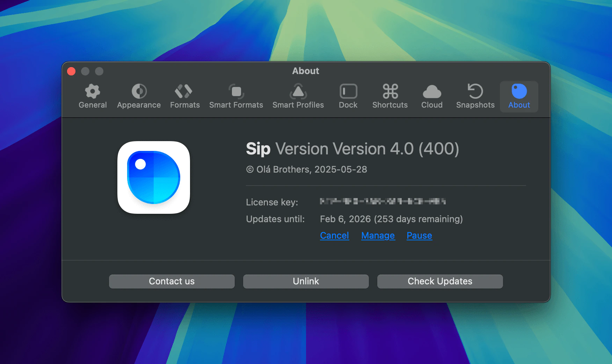The height and width of the screenshot is (364, 612).
Task: Unlink this license with Unlink button
Action: pyautogui.click(x=306, y=282)
